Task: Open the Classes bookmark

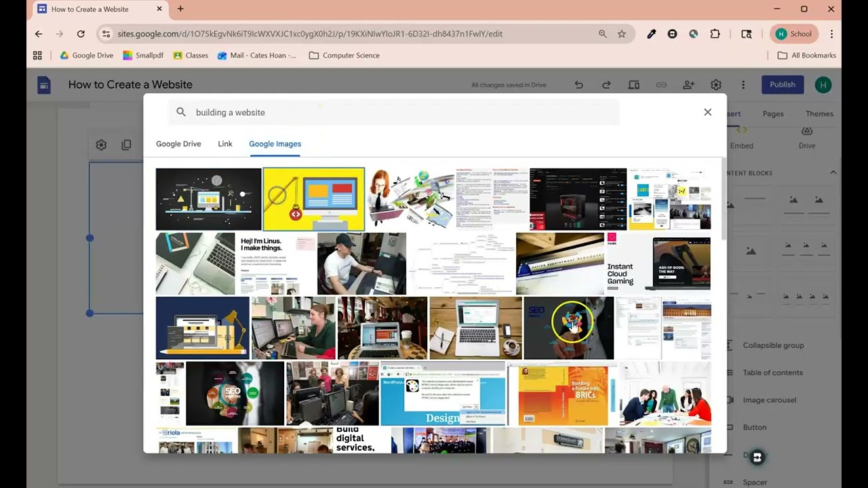Action: click(191, 56)
